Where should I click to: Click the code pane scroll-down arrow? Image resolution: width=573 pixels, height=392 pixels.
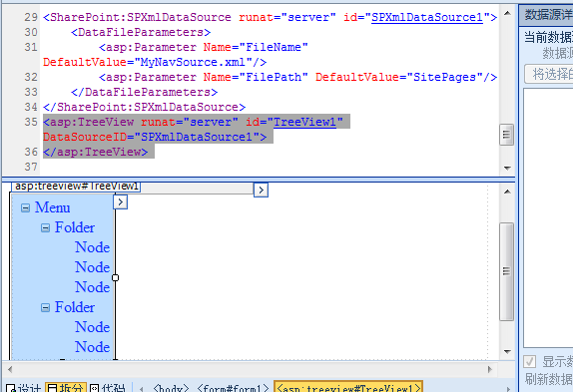pos(507,168)
